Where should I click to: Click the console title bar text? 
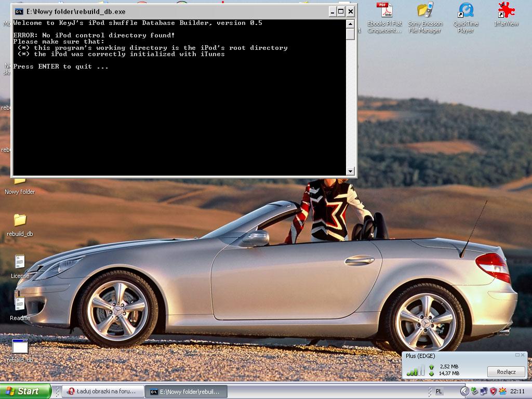76,11
